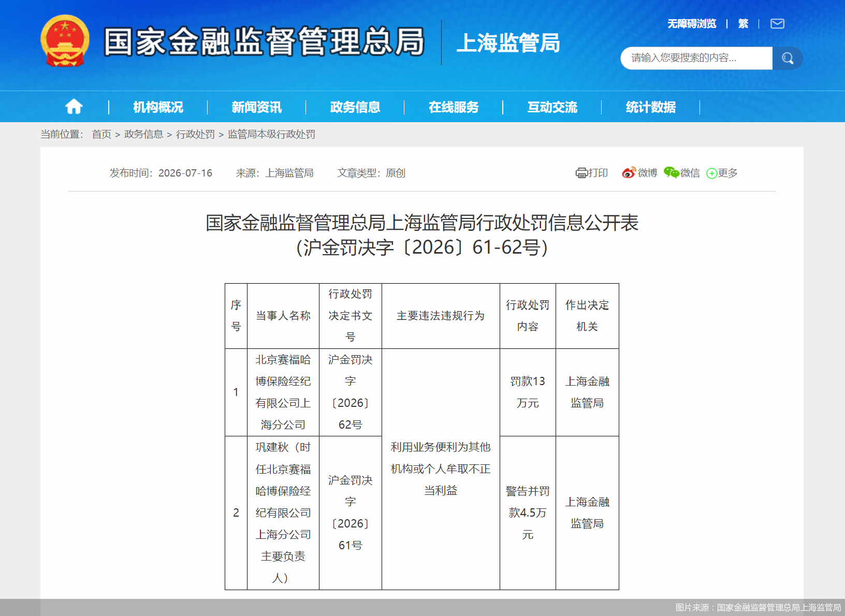Click the 作出决定机关 table header
Screen dimensions: 845x616
(x=587, y=316)
